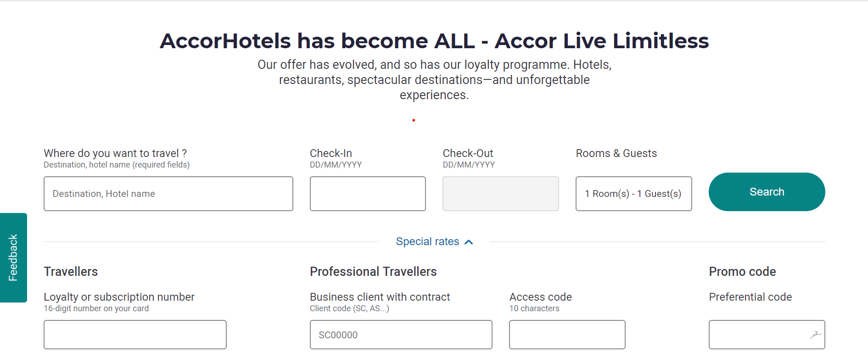The image size is (868, 353).
Task: Focus the Destination, Hotel name field
Action: (168, 194)
